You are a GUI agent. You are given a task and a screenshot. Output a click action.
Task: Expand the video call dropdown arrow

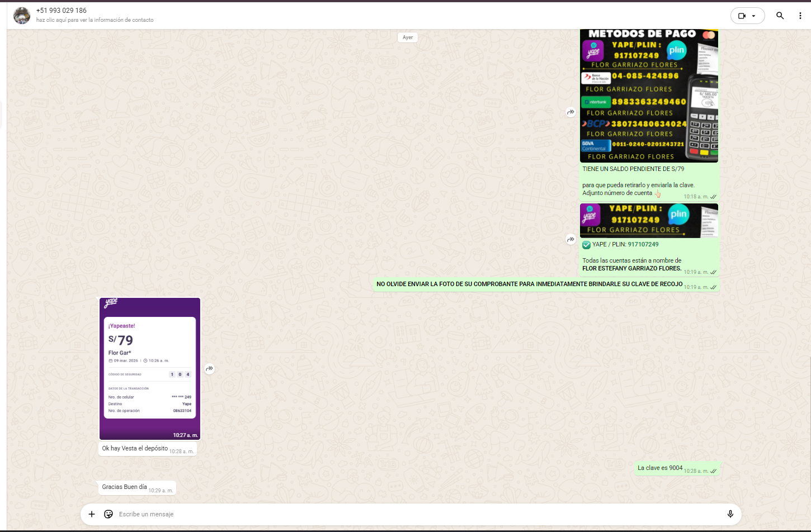coord(754,16)
